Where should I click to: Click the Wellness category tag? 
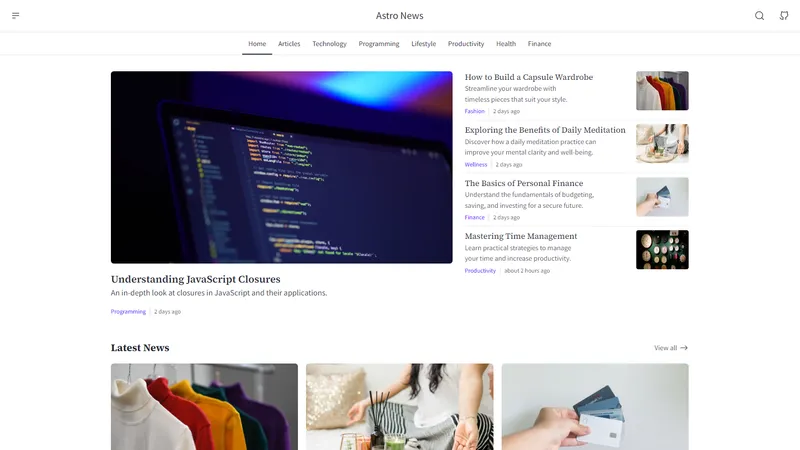[x=476, y=164]
